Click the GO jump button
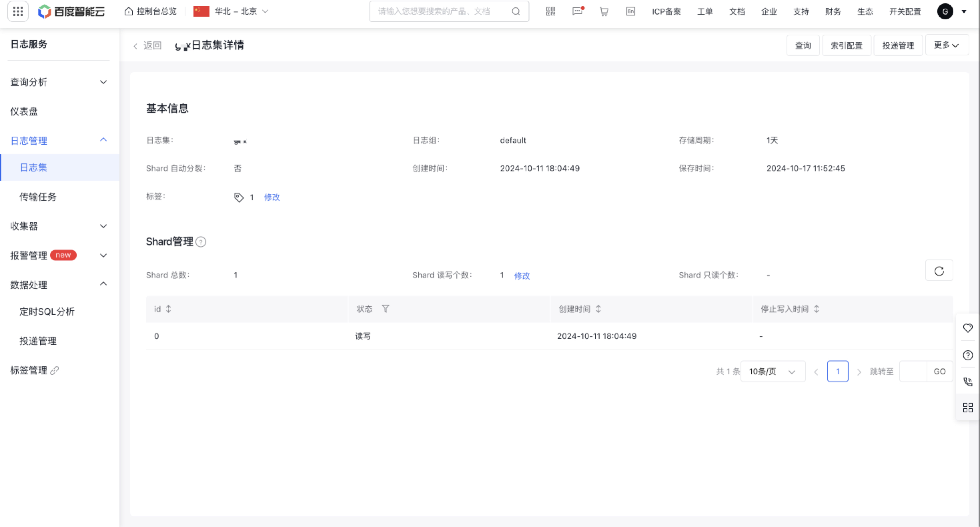 point(939,371)
